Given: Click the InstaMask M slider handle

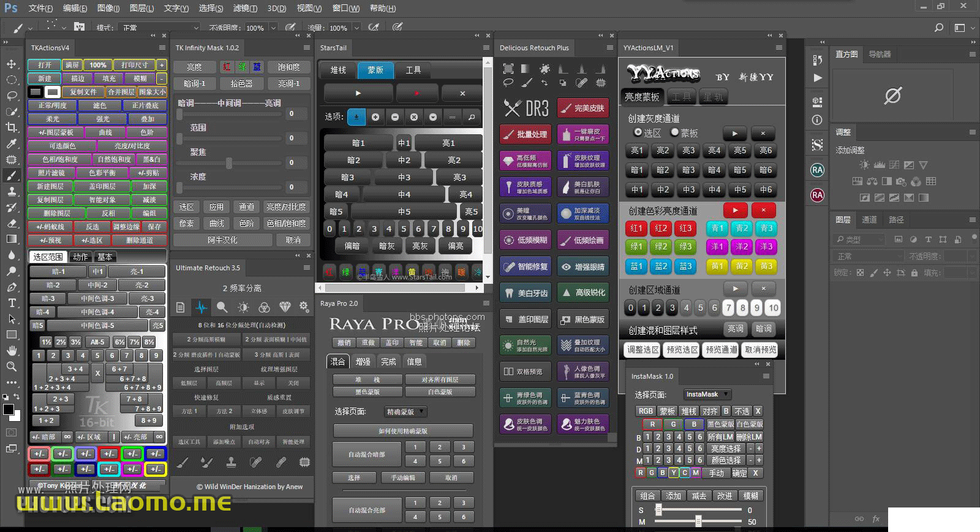Looking at the screenshot, I should [698, 522].
